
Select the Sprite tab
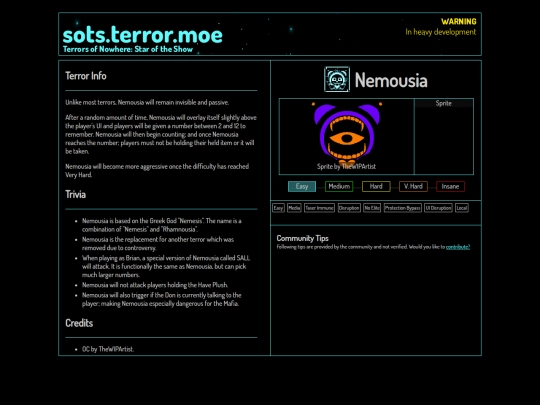click(x=444, y=103)
